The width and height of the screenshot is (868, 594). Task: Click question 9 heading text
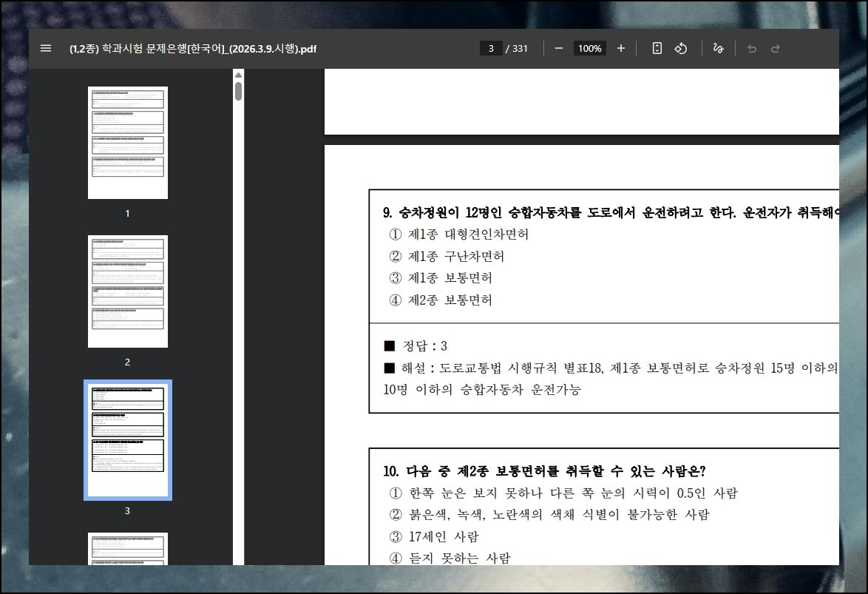(x=611, y=213)
